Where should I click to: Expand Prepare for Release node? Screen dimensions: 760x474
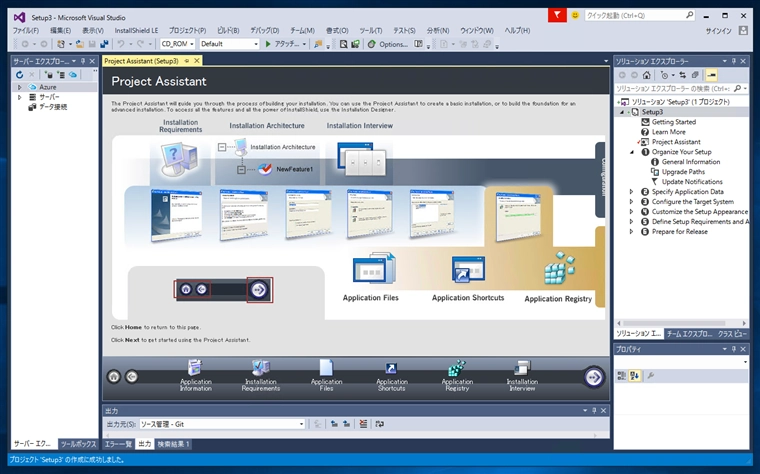632,232
